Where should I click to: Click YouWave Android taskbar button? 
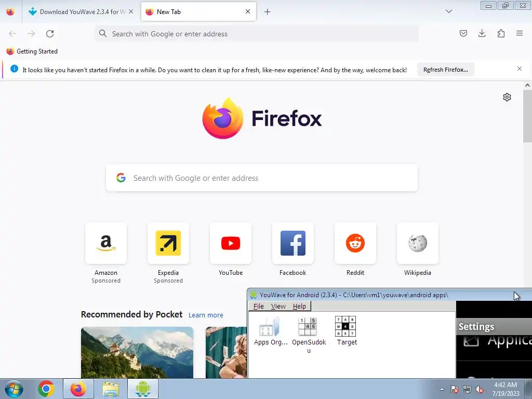pos(143,389)
